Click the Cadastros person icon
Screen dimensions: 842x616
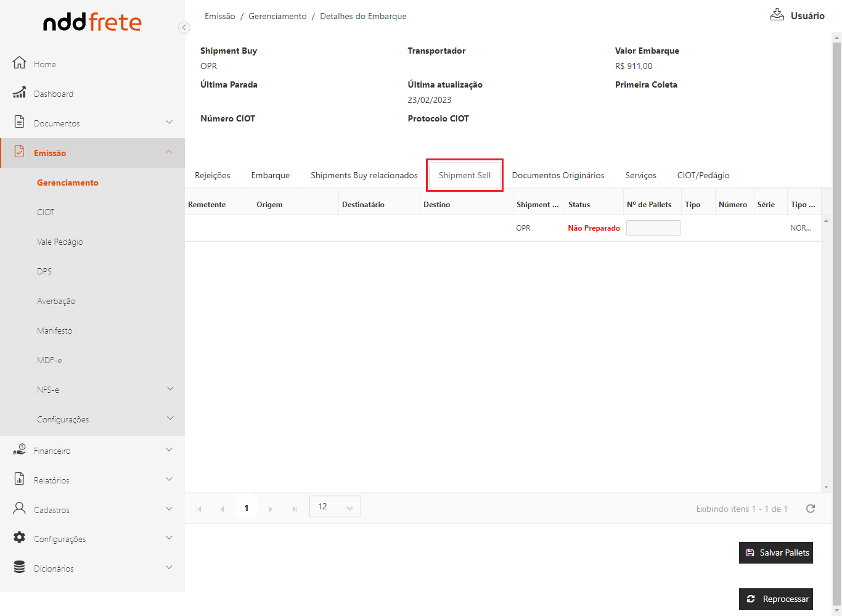click(x=20, y=509)
